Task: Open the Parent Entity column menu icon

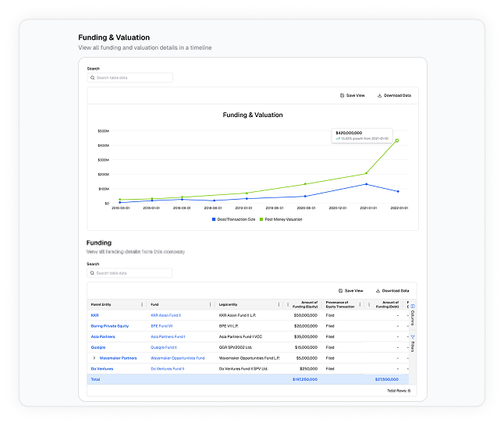Action: (141, 304)
